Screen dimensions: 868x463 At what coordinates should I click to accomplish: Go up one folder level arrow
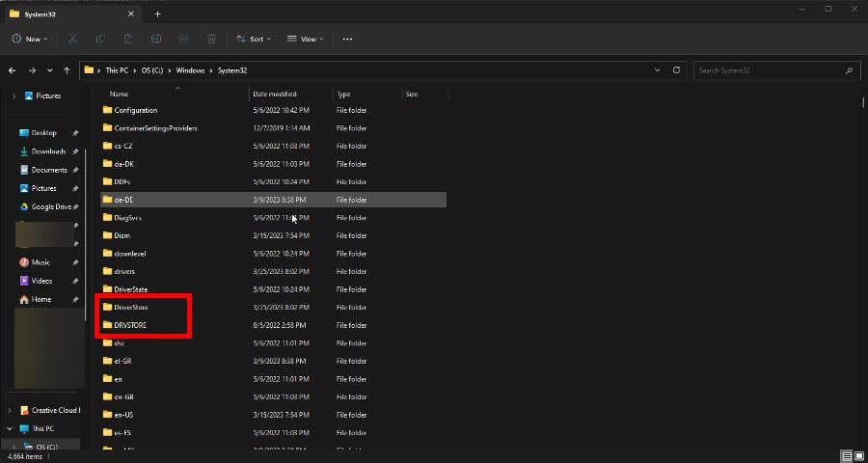(x=67, y=70)
